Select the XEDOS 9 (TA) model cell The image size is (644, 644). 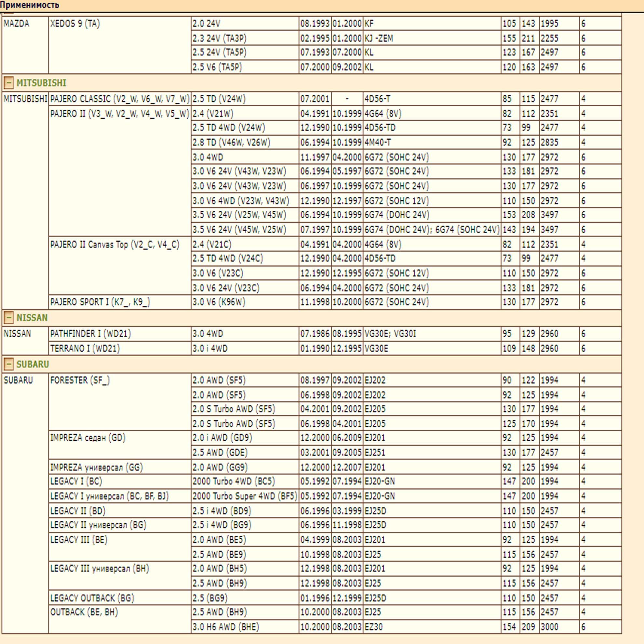pyautogui.click(x=75, y=24)
